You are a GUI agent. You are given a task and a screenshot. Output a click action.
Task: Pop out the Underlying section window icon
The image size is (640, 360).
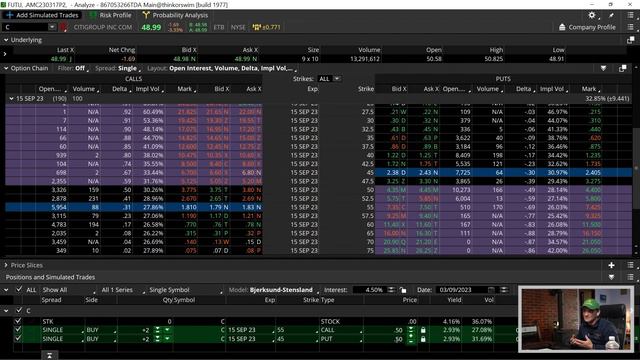pyautogui.click(x=631, y=40)
